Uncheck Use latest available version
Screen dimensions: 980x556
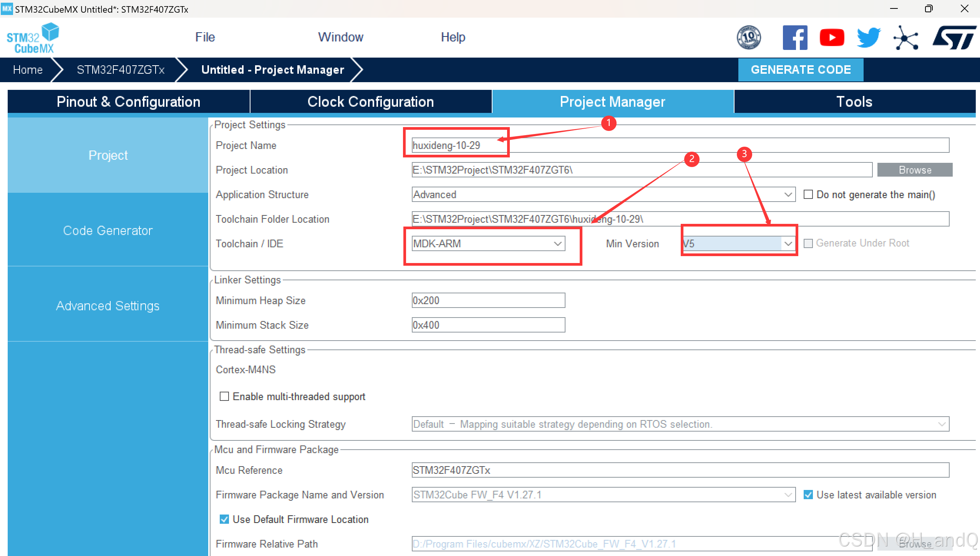click(808, 495)
